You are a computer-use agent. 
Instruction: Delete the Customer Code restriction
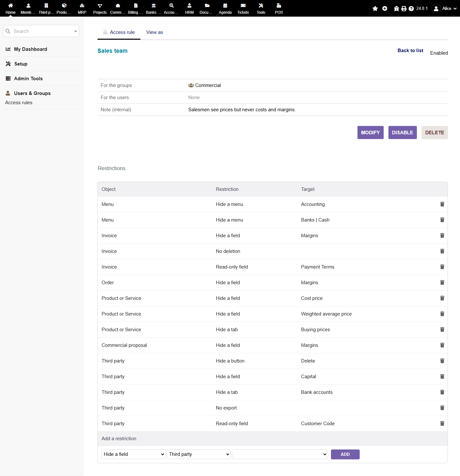click(x=442, y=424)
